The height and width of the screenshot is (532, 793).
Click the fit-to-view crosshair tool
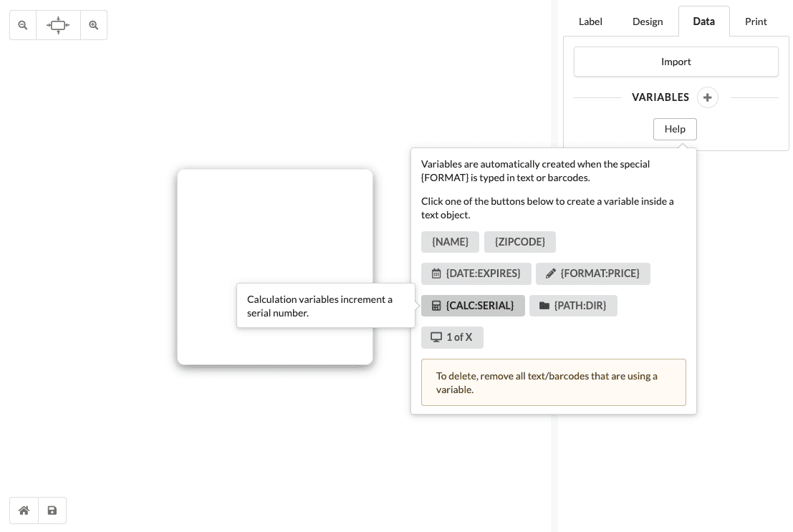(x=58, y=25)
